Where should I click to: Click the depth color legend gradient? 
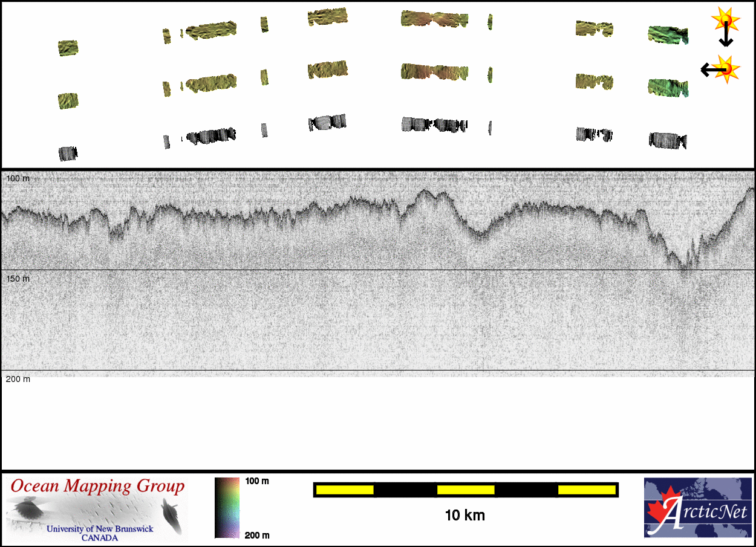pos(227,508)
